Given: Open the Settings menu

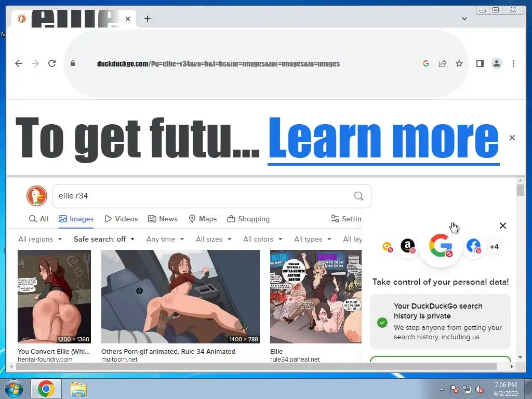Looking at the screenshot, I should (x=346, y=219).
